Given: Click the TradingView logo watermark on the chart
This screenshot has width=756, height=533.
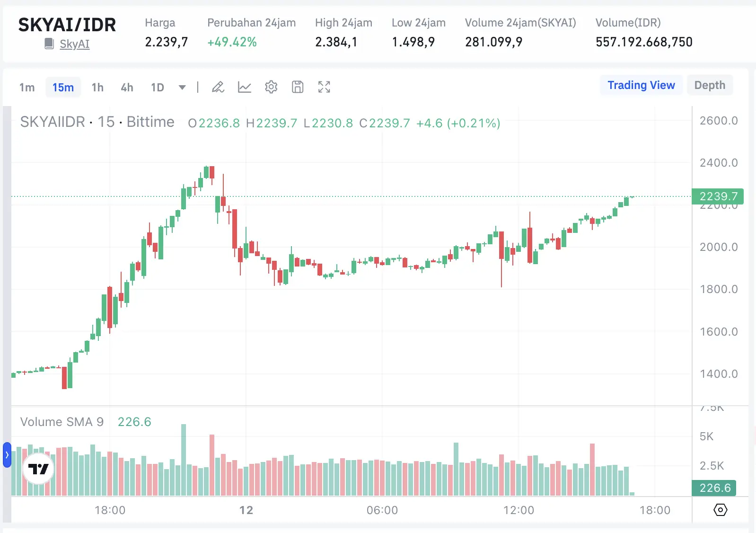Looking at the screenshot, I should 38,469.
